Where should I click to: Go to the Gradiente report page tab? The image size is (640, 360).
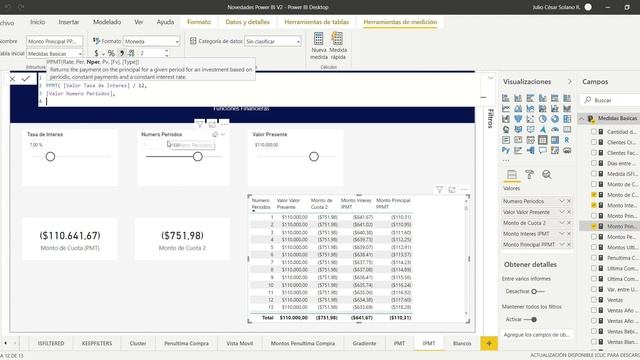[x=364, y=343]
